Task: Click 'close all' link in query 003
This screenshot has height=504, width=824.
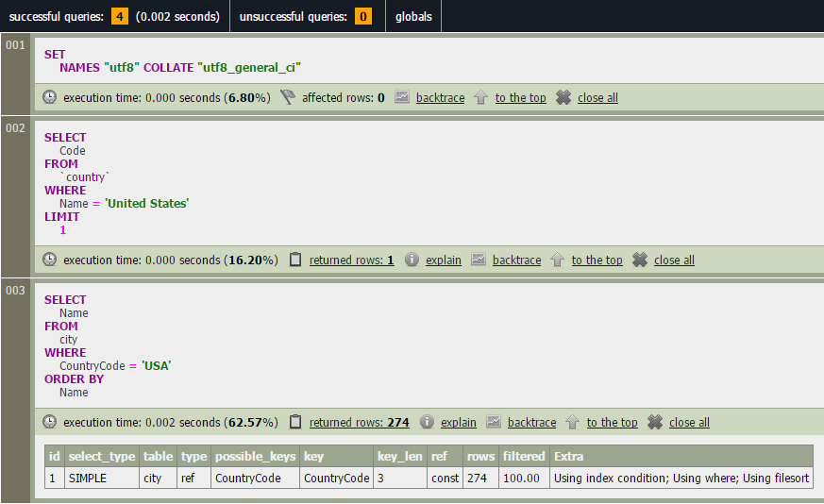Action: (x=689, y=423)
